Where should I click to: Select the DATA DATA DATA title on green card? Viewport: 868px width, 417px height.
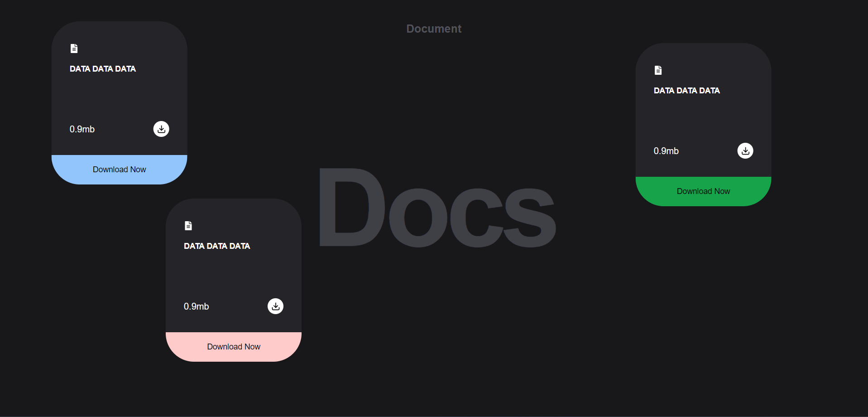(686, 90)
